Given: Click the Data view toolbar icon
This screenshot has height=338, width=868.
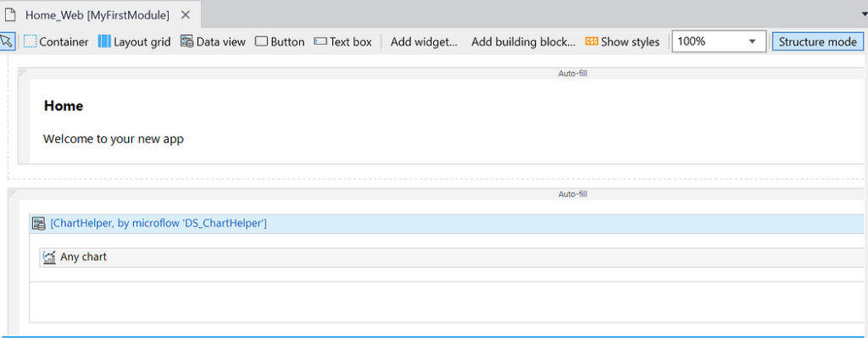Looking at the screenshot, I should (x=187, y=42).
